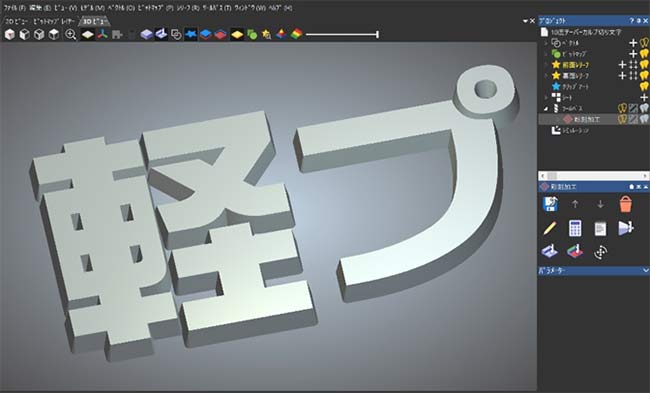650x393 pixels.
Task: Open the ビュー (V) menu
Action: coord(65,8)
